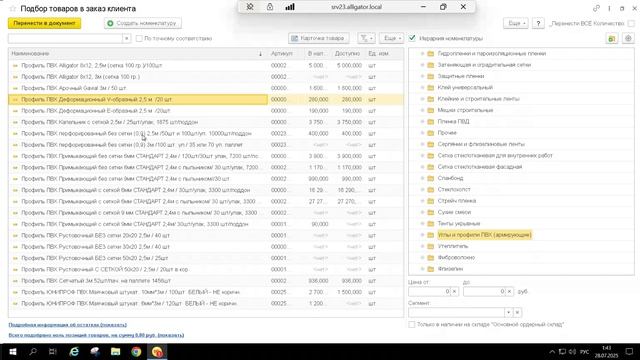Click the link icon at top right of form
640x360 pixels.
point(596,9)
